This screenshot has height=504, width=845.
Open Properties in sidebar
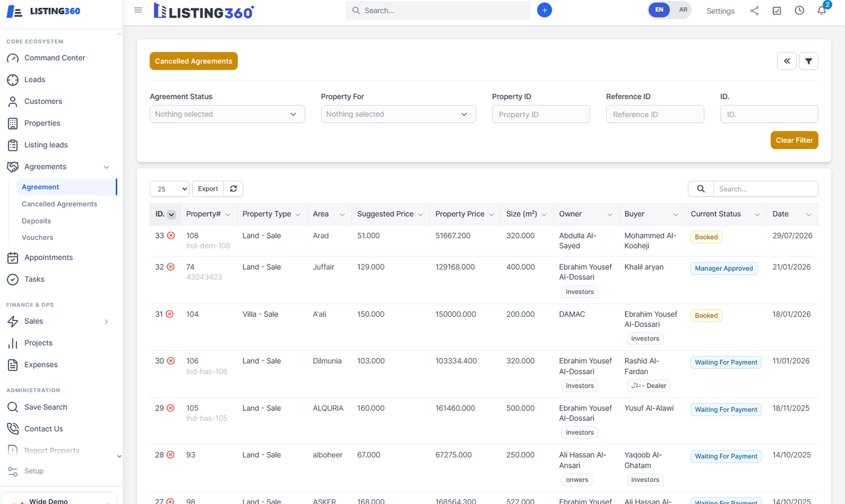(42, 123)
